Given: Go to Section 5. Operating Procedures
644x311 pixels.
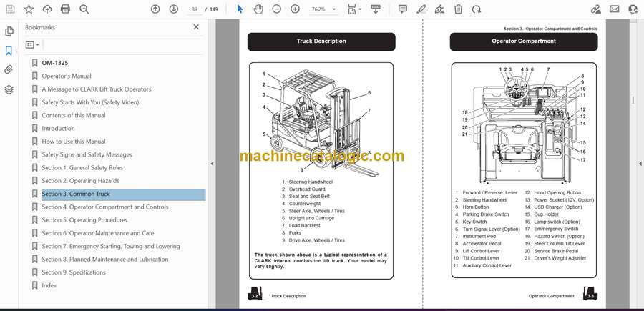Looking at the screenshot, I should (x=84, y=220).
